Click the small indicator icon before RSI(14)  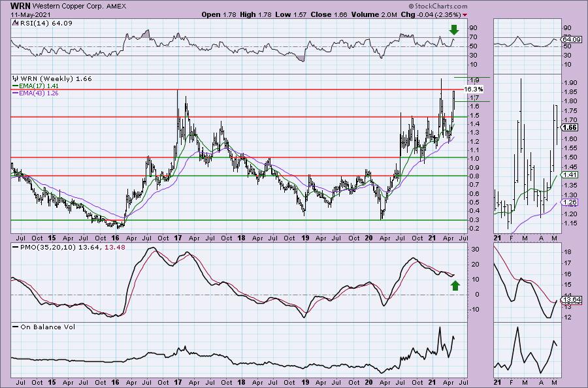(x=14, y=23)
